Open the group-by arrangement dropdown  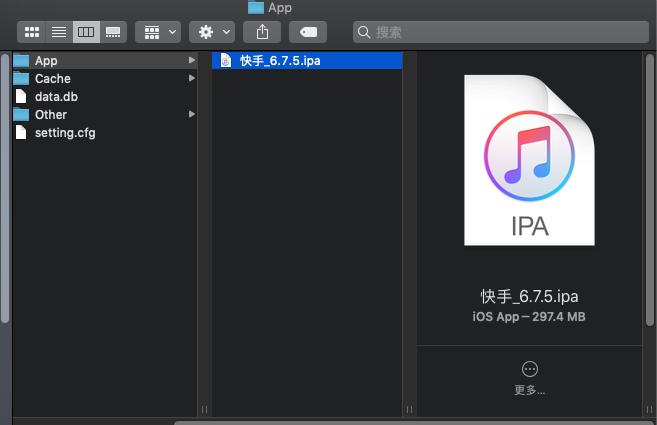coord(158,32)
